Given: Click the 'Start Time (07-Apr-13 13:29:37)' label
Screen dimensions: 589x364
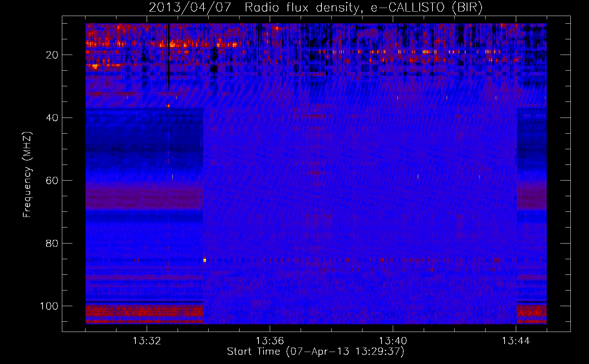Looking at the screenshot, I should tap(316, 352).
